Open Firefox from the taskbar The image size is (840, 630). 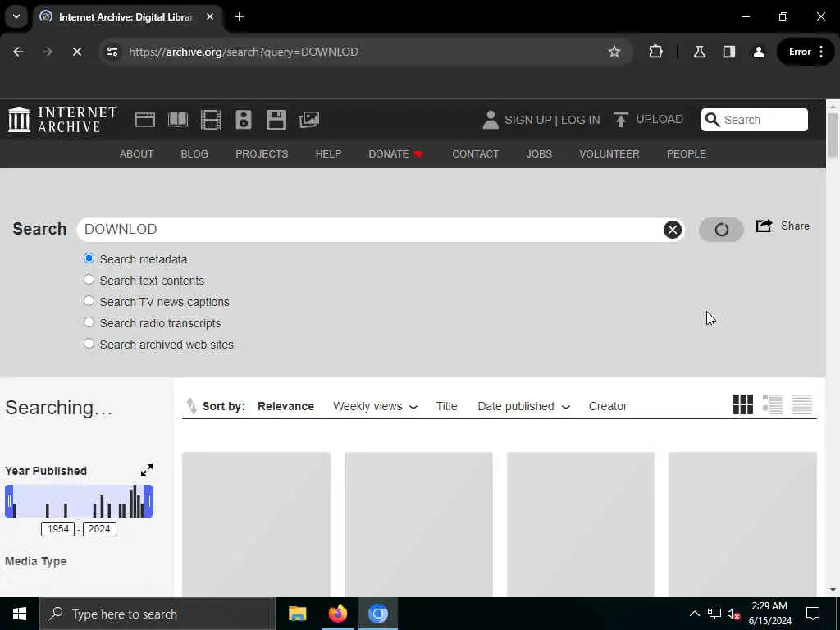point(337,614)
